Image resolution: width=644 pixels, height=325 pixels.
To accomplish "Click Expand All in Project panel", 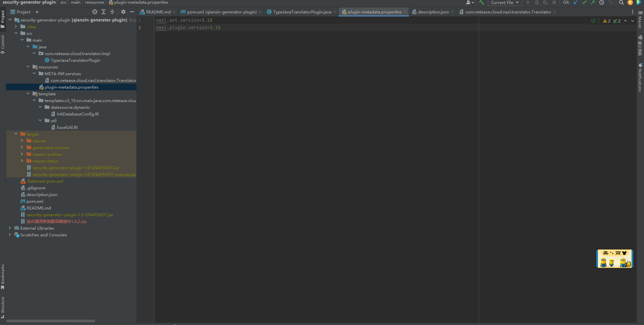I will coord(104,12).
